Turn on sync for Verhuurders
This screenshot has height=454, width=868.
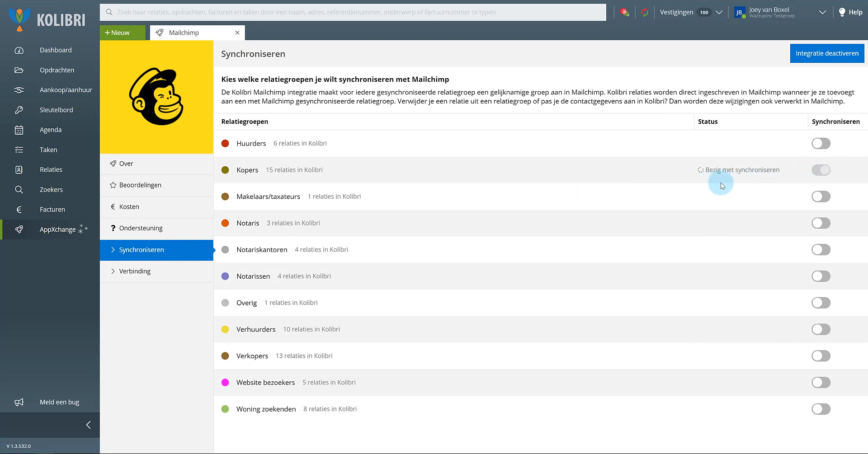[x=821, y=329]
